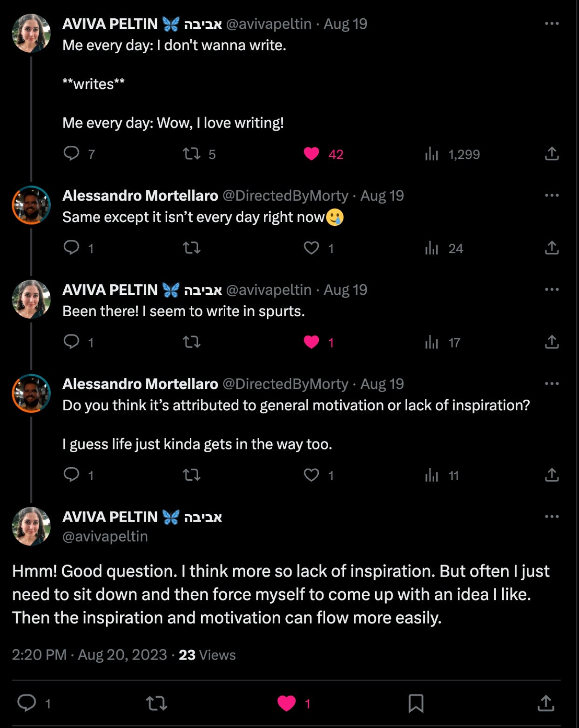The height and width of the screenshot is (728, 579).
Task: Open replies on the 'I don't wanna write' tweet
Action: (x=72, y=154)
